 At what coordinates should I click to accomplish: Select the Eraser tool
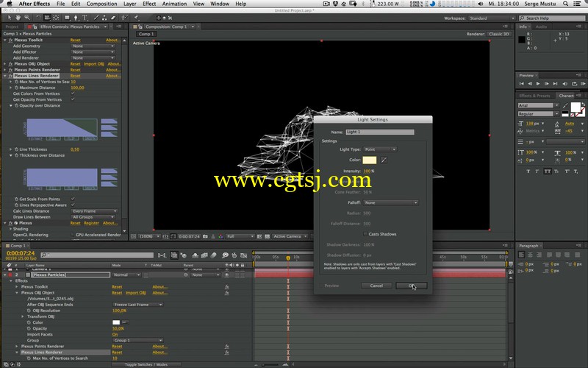(x=112, y=18)
